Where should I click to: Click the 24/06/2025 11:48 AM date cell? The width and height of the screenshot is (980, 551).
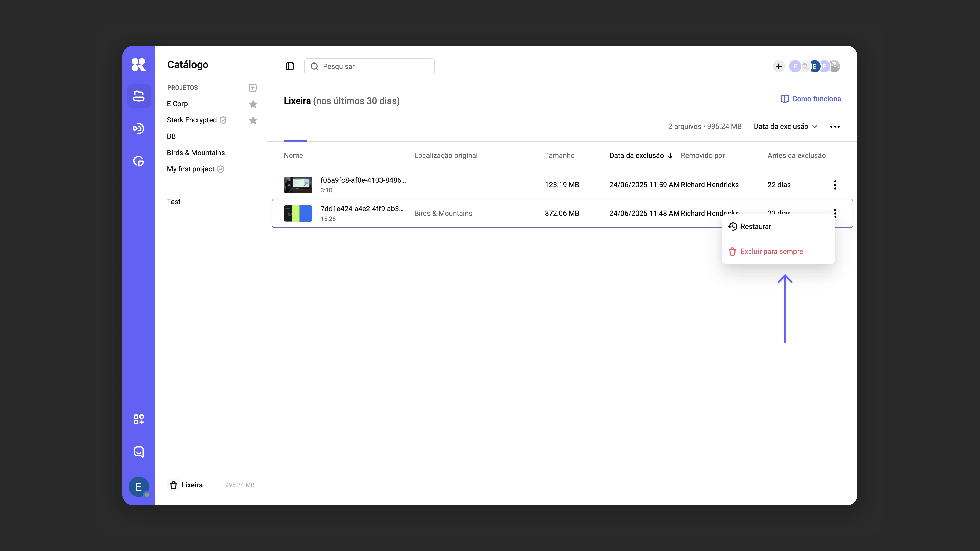[644, 213]
